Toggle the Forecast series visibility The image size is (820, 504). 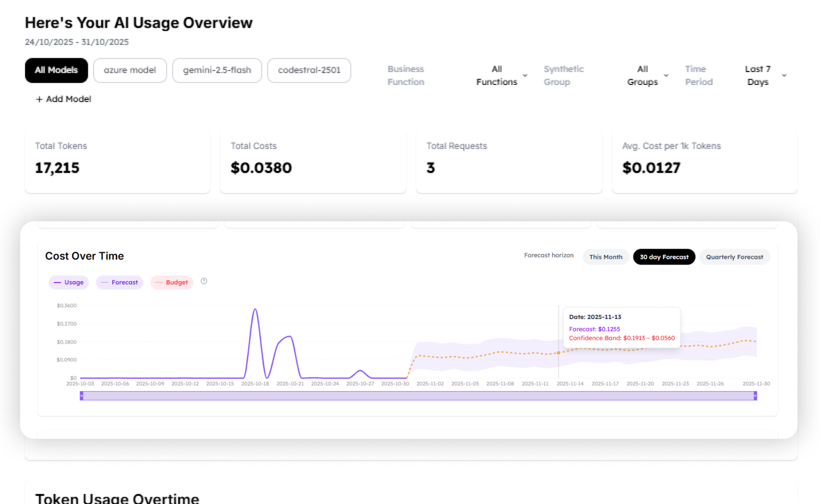(119, 282)
